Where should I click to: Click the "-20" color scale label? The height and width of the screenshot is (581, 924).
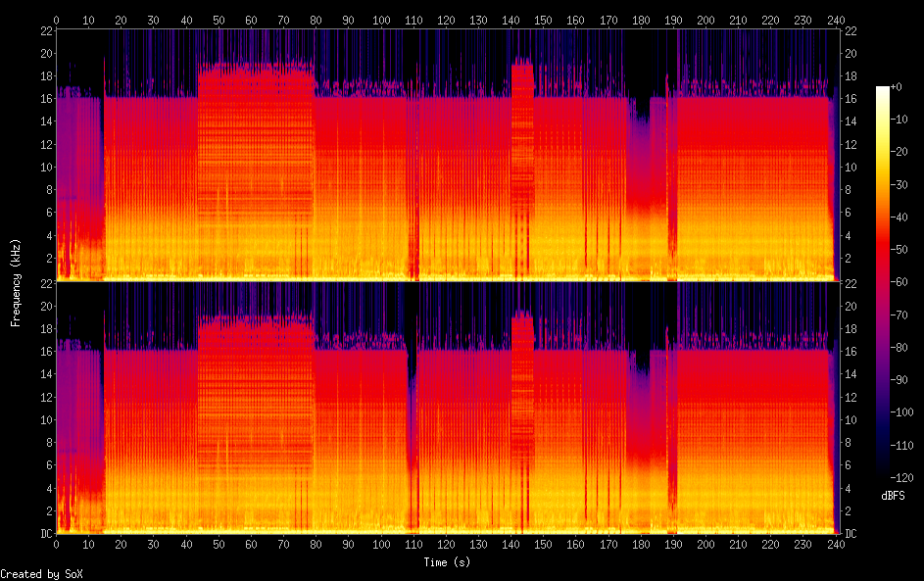click(899, 152)
